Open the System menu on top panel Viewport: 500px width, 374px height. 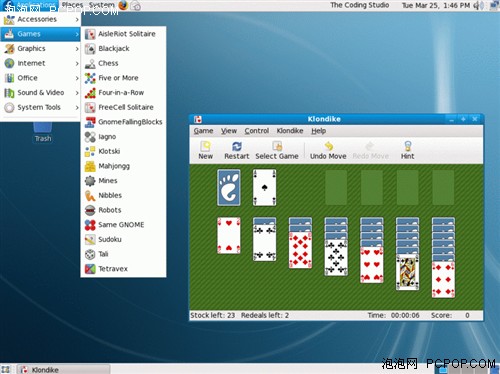(102, 5)
